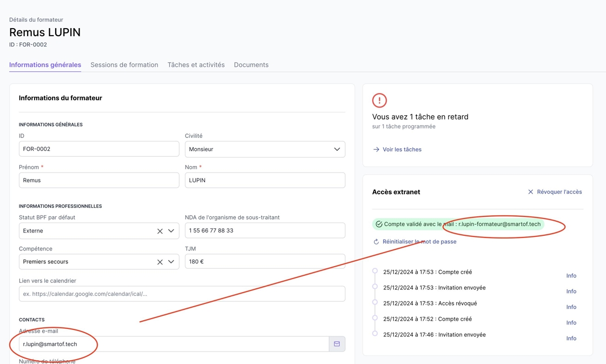Screen dimensions: 606x364
Task: Expand the Statut BPF par défaut dropdown
Action: coord(172,231)
